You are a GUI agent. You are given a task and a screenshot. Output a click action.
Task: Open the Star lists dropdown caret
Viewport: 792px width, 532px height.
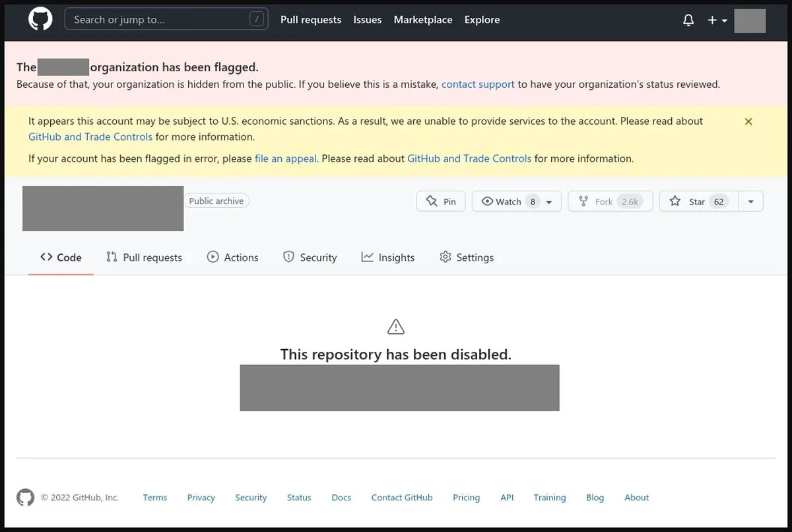pos(751,201)
